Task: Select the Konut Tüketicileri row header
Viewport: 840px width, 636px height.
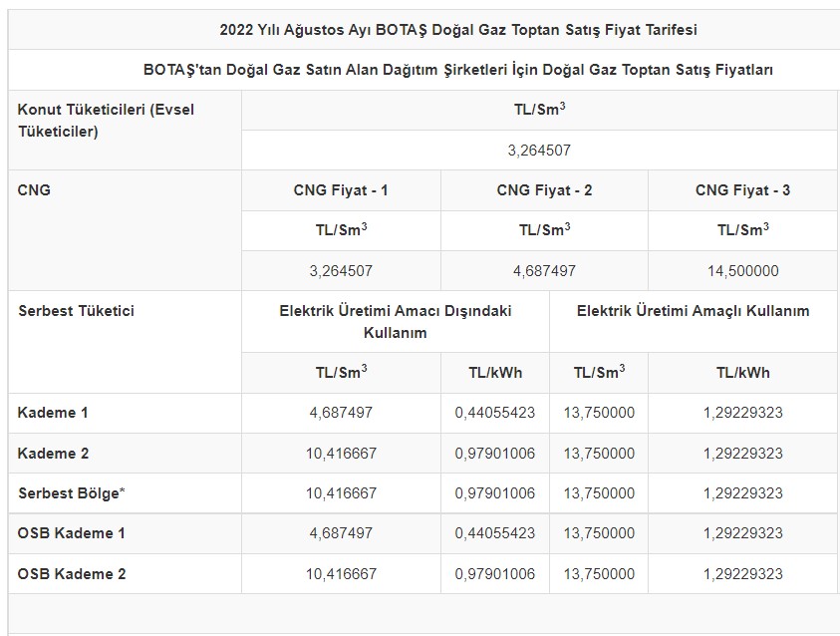Action: (x=106, y=120)
